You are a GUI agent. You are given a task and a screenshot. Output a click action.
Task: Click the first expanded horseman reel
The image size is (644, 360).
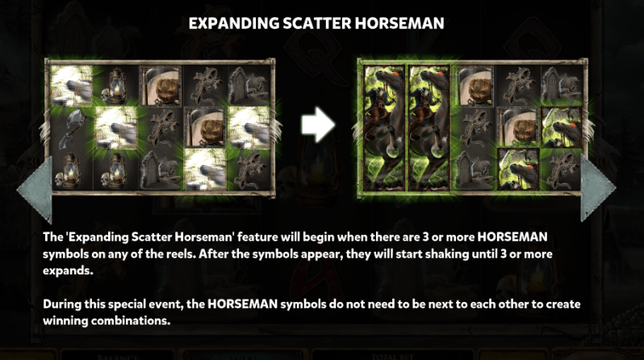coord(384,128)
